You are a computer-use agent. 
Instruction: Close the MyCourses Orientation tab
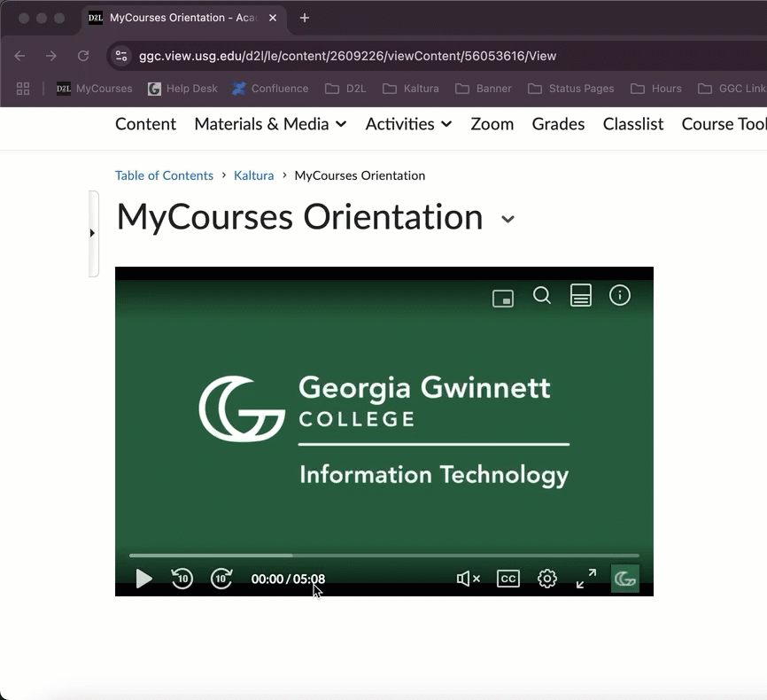[273, 18]
